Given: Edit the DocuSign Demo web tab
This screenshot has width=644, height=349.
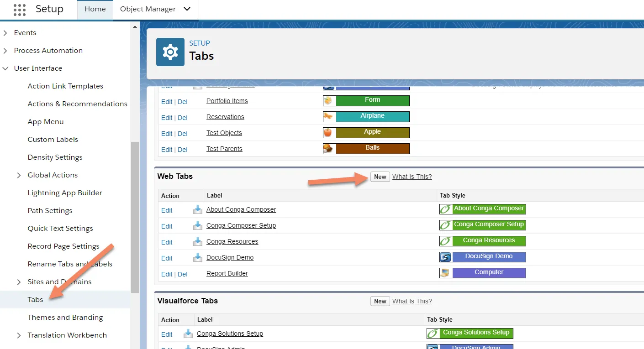Looking at the screenshot, I should click(x=167, y=258).
